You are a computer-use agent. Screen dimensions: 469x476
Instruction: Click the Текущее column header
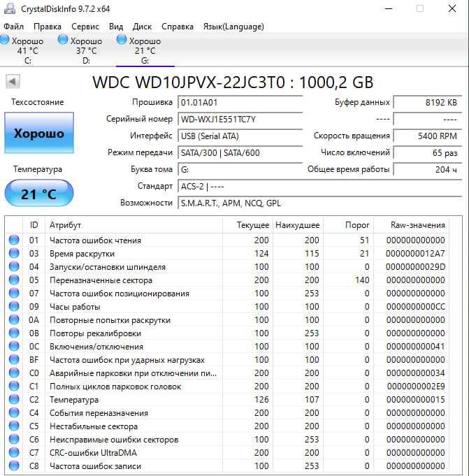pyautogui.click(x=247, y=225)
